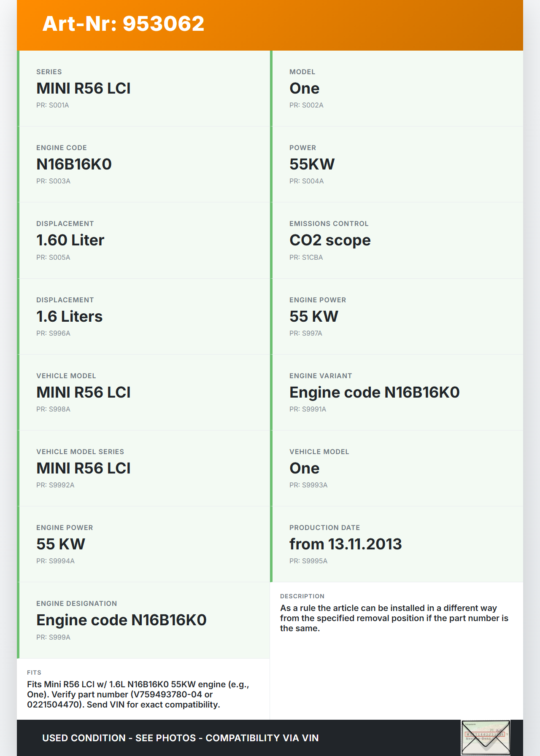Click the PR: S997A engine power code
Image resolution: width=540 pixels, height=756 pixels.
(x=305, y=333)
